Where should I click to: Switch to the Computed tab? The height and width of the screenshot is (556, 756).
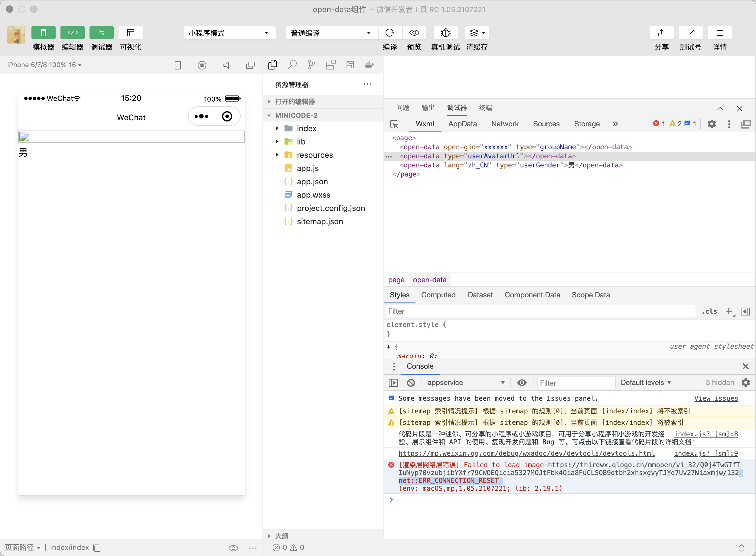pos(438,295)
